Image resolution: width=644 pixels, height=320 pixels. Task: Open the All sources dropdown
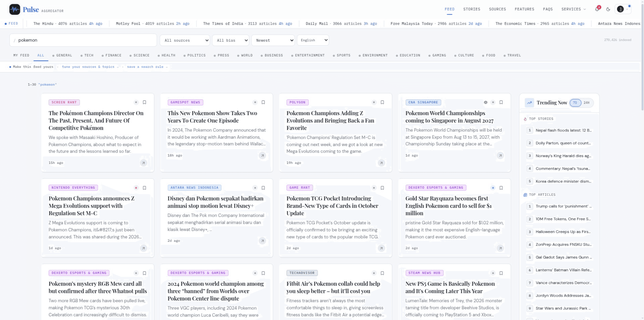coord(185,40)
